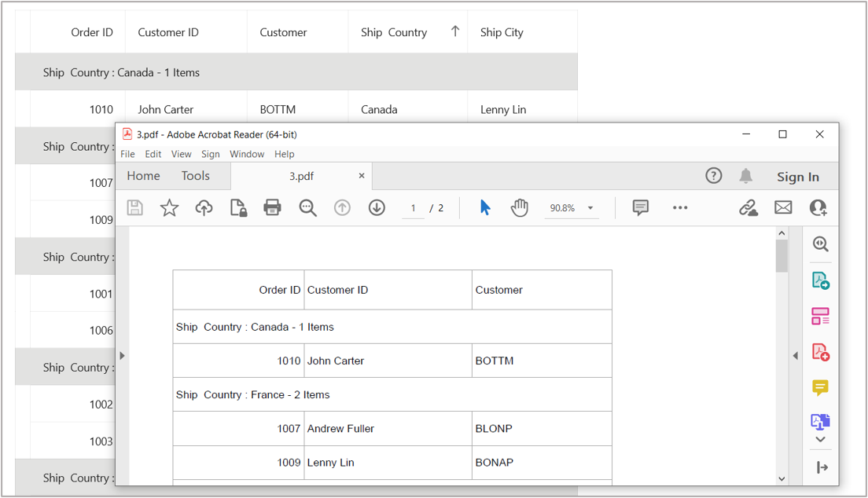Expand the left navigation pane triangle
868x498 pixels.
[123, 356]
